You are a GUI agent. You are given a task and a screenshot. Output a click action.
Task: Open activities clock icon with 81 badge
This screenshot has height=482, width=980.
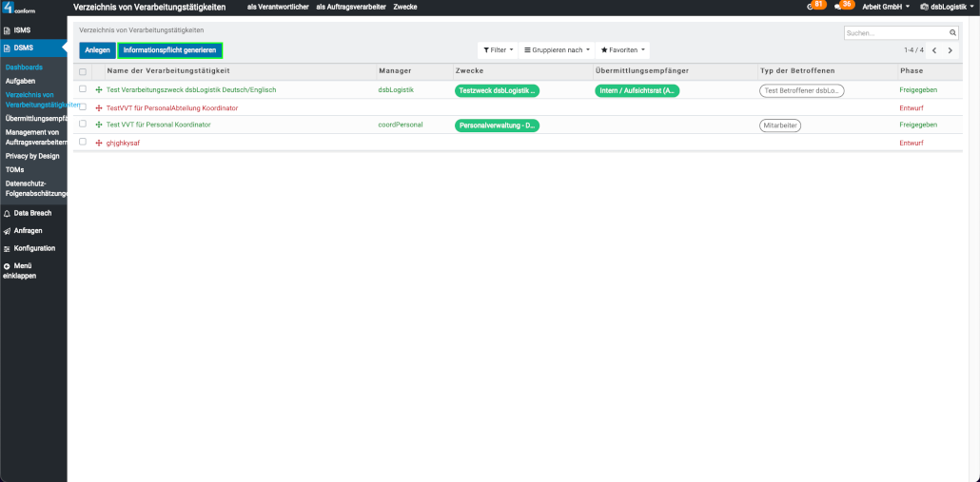click(810, 7)
